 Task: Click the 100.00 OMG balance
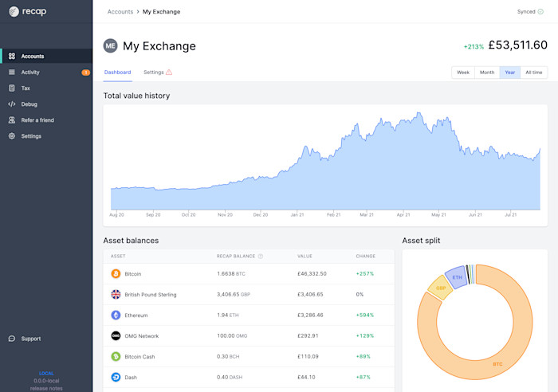pyautogui.click(x=232, y=335)
